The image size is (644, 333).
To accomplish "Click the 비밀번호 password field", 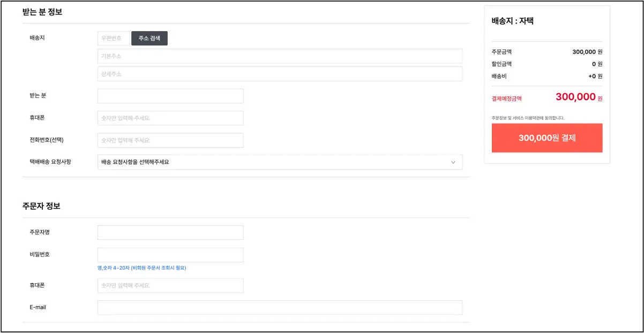I will click(x=170, y=255).
